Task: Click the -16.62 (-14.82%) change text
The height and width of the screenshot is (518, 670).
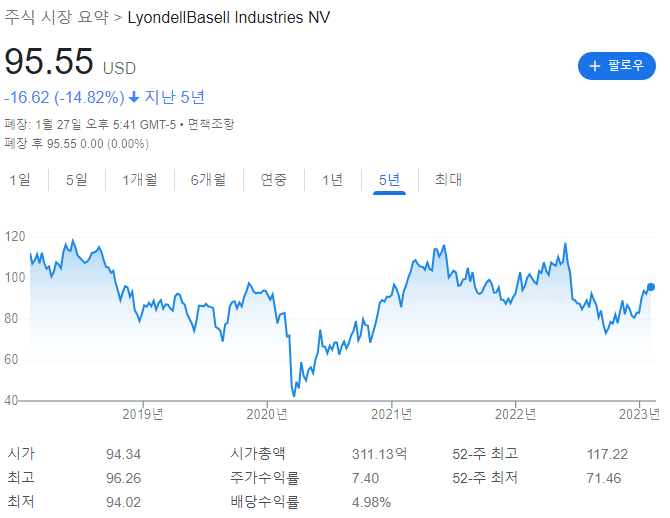Action: [64, 97]
